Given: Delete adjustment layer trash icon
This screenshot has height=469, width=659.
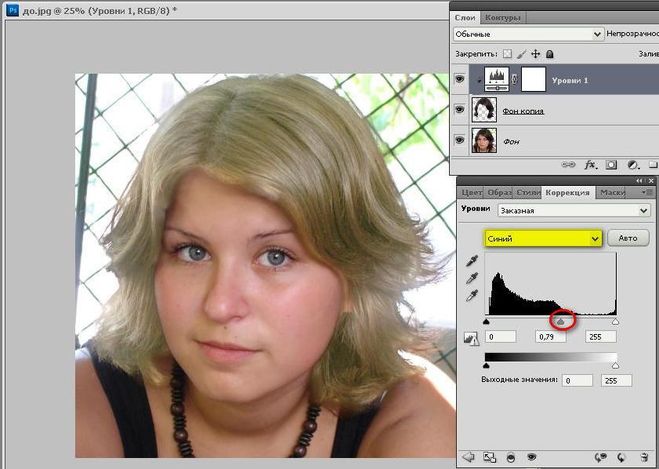Looking at the screenshot, I should point(643,457).
